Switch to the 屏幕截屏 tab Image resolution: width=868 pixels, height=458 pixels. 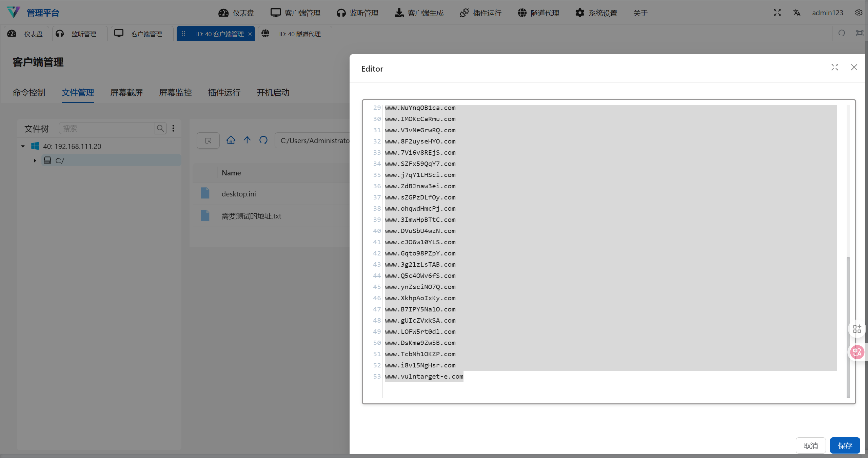126,93
